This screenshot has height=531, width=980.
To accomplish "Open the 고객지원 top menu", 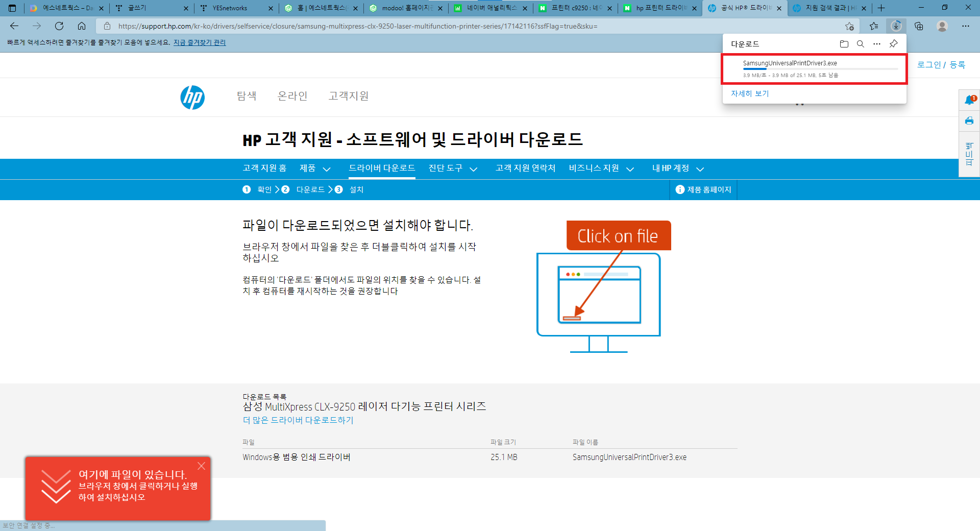I will [349, 96].
